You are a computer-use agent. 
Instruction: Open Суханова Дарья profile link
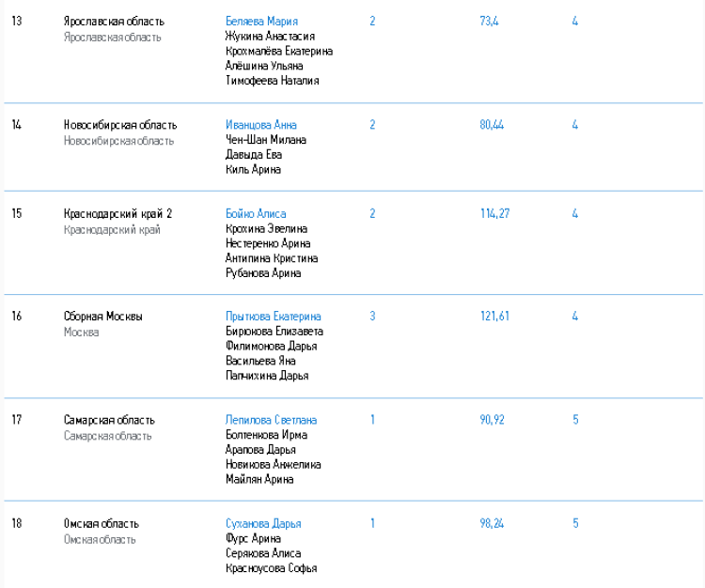pos(263,523)
